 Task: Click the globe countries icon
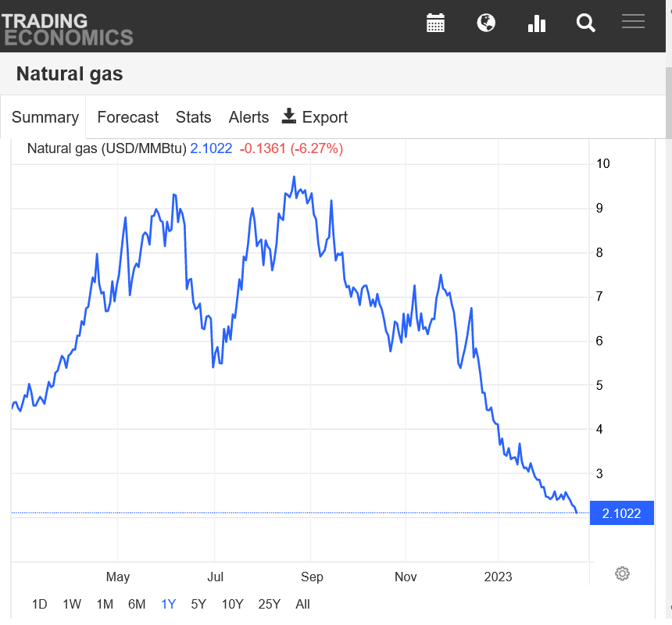486,23
